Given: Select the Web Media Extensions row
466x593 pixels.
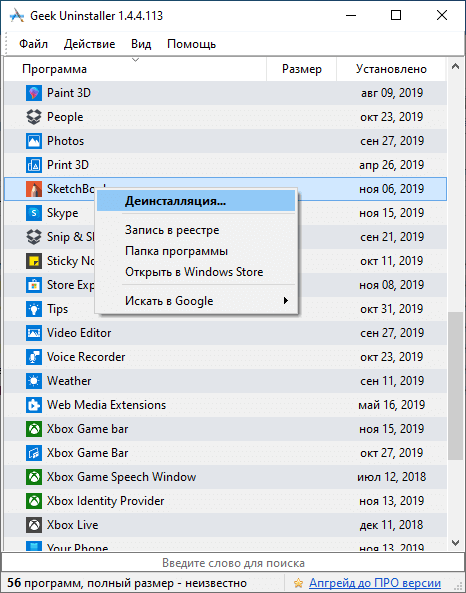Looking at the screenshot, I should 225,405.
